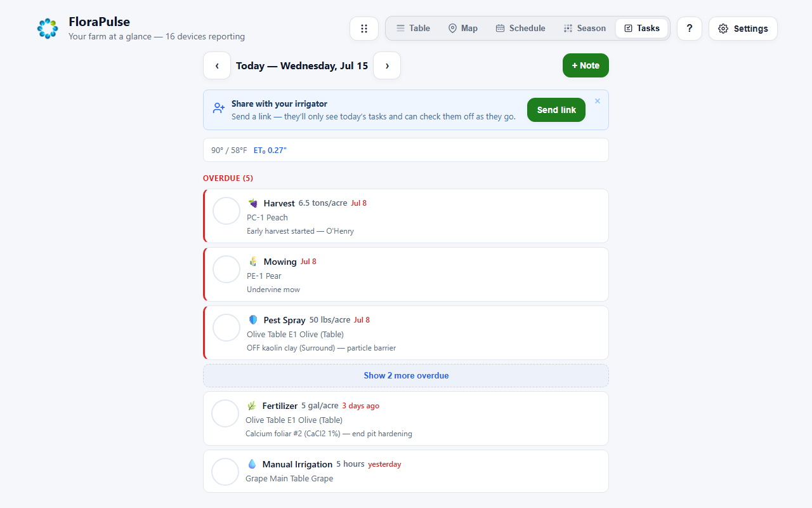Click the grape icon on Harvest task
Screen dimensions: 812x508
coord(253,203)
